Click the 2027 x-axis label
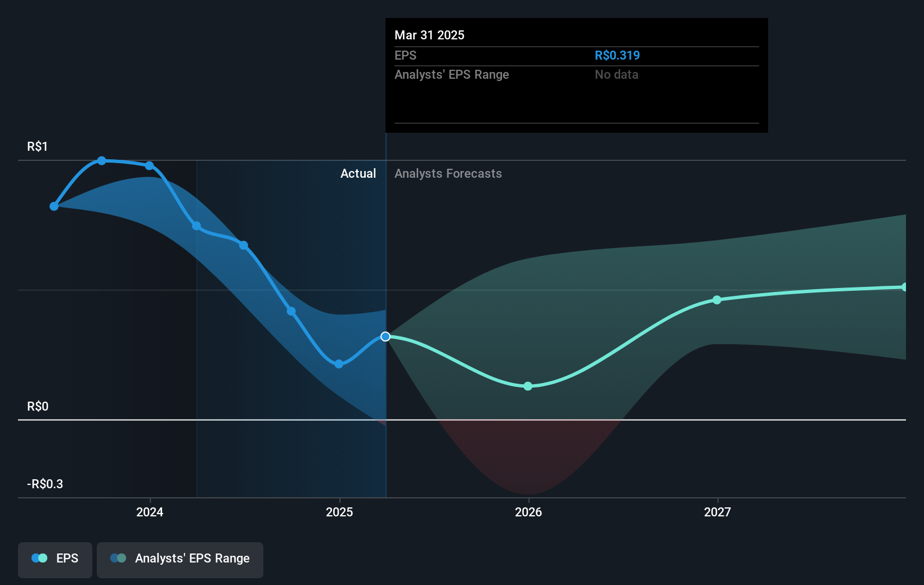This screenshot has width=924, height=585. pos(717,512)
